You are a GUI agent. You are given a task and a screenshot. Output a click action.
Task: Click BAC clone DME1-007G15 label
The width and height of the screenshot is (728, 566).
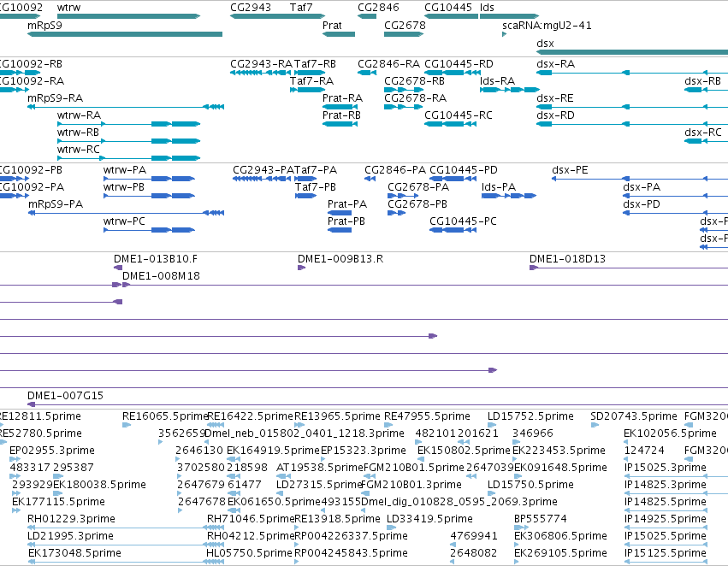65,396
